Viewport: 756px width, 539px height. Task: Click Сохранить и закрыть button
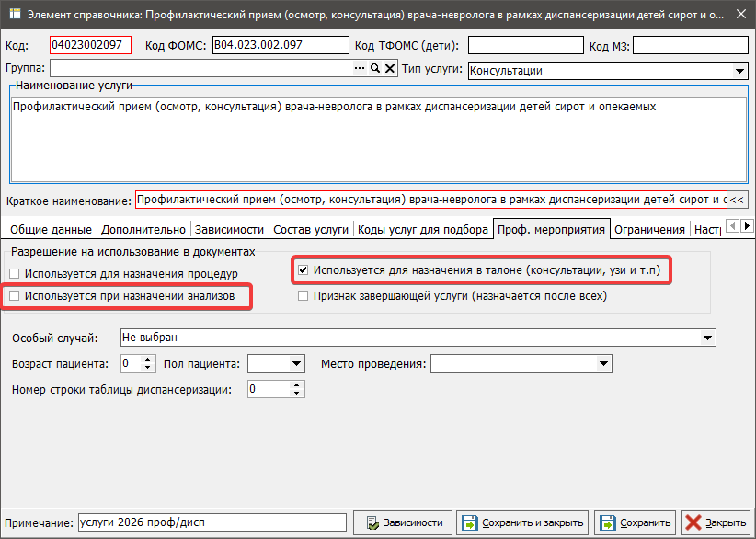522,522
